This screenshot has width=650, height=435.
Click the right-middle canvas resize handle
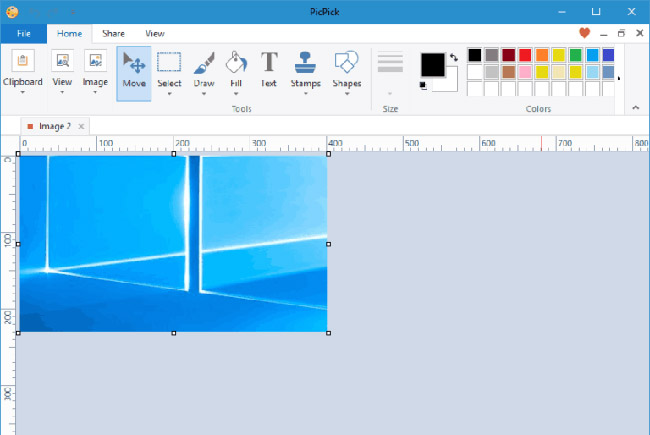(x=328, y=244)
